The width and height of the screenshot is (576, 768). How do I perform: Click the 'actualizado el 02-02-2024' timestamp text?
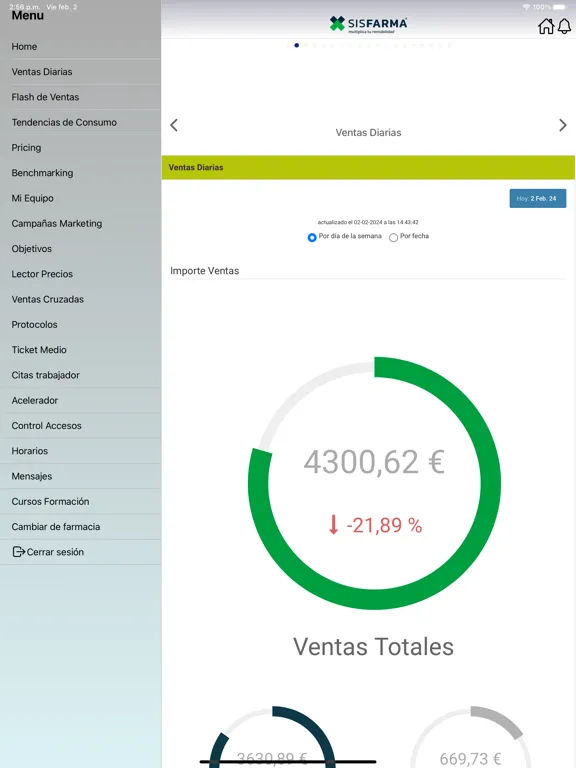click(368, 222)
